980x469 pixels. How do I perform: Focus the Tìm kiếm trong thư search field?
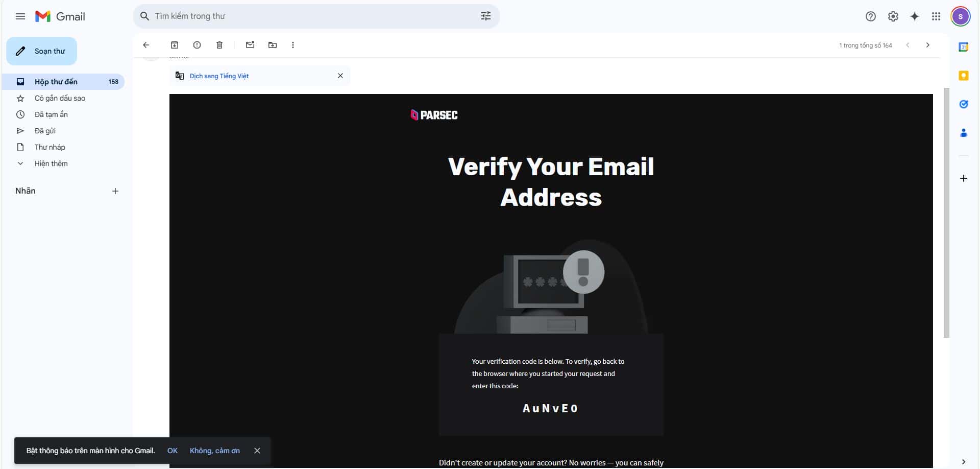click(314, 16)
